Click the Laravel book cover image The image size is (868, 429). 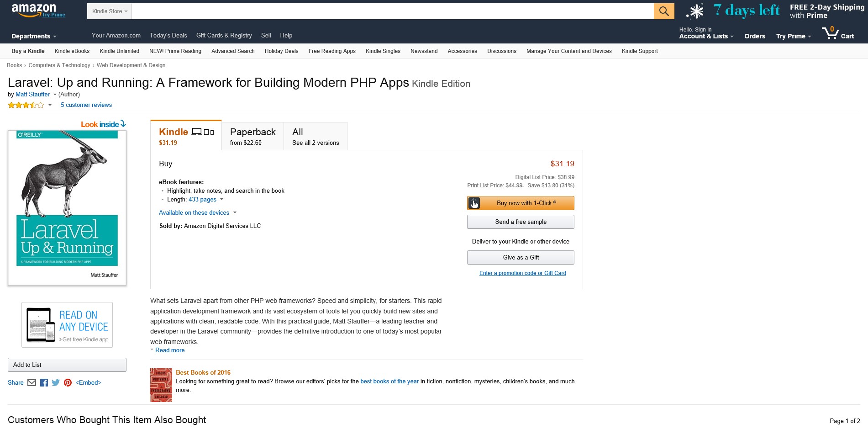tap(67, 208)
